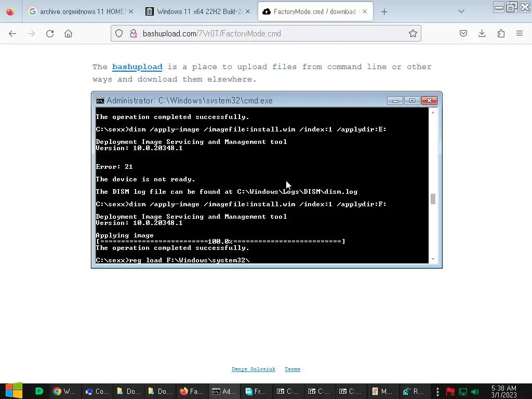Switch to the 'R...' taskbar item
Screen dimensions: 532x399
point(413,391)
